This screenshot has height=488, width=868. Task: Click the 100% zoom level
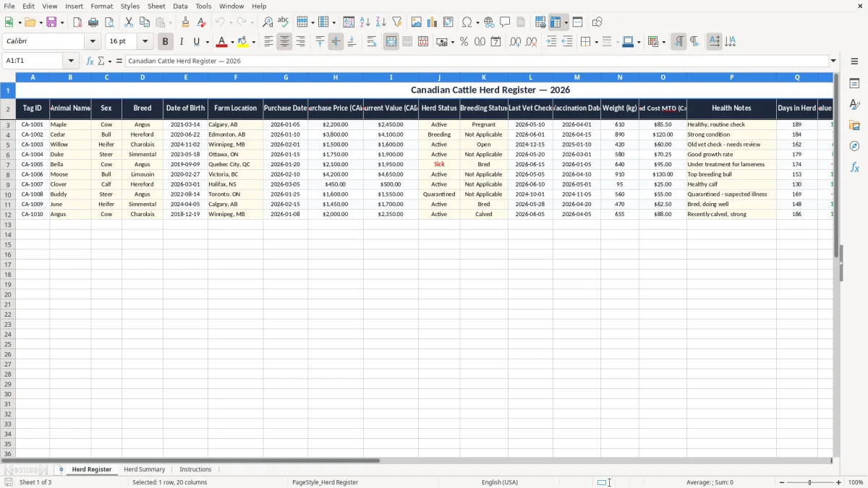pyautogui.click(x=856, y=482)
